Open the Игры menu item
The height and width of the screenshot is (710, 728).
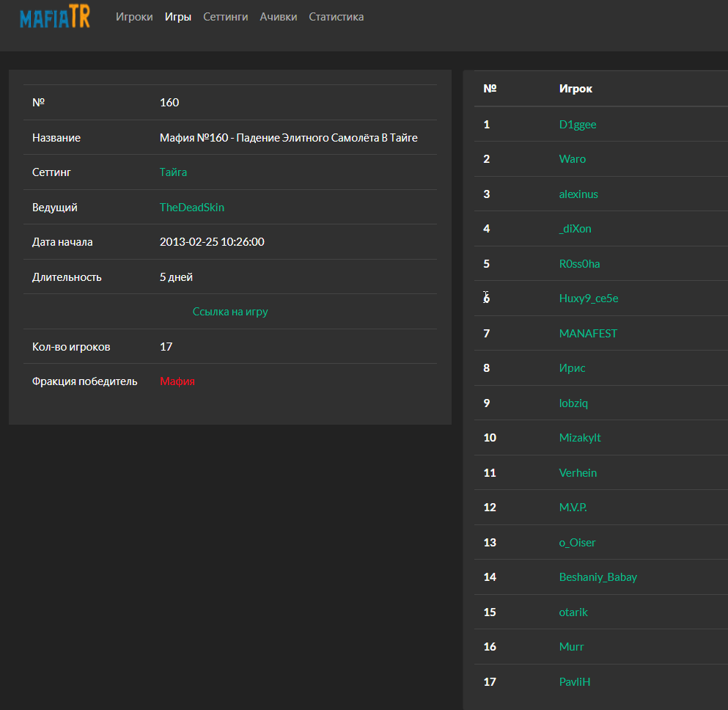178,17
